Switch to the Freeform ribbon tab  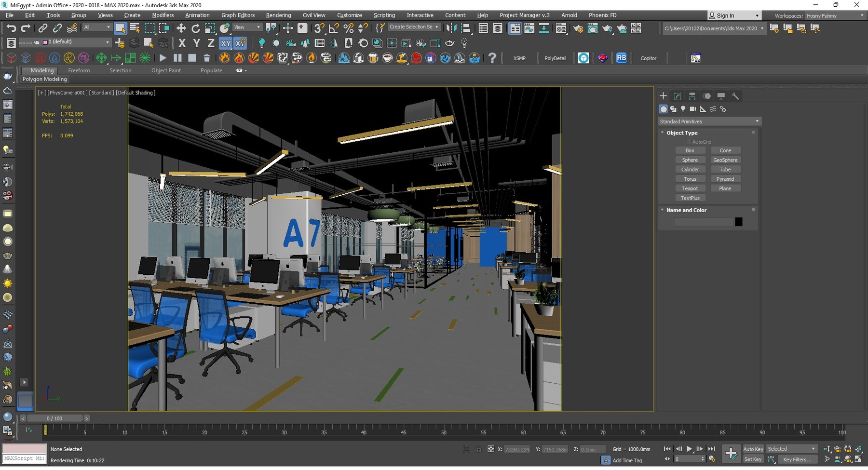79,70
